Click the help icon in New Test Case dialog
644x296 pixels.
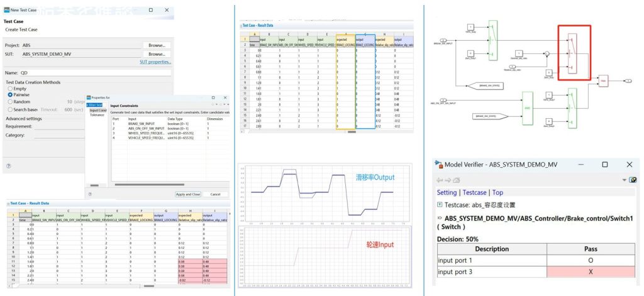pos(8,166)
